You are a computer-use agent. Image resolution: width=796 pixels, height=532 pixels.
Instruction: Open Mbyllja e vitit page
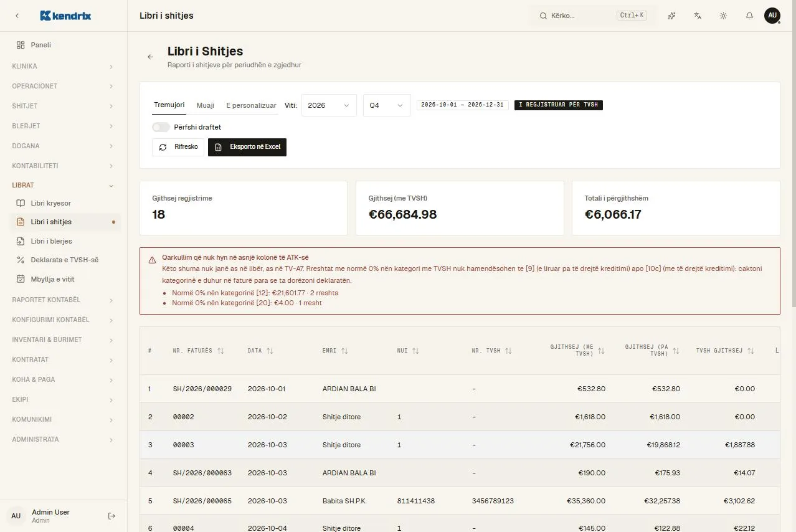tap(64, 279)
